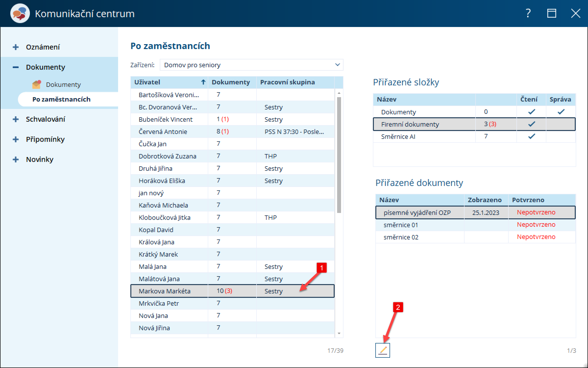Click the Dokumenty envelope icon in the sidebar
The image size is (588, 368).
point(37,85)
